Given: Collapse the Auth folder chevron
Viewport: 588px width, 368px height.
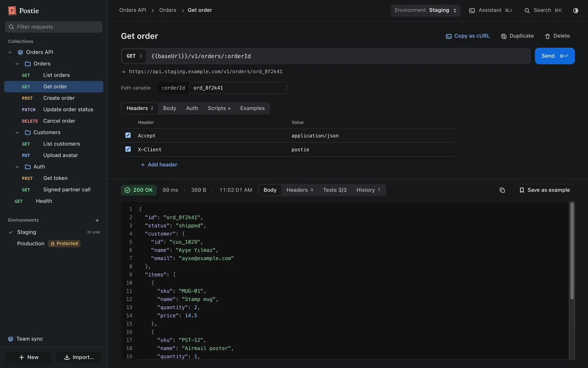Looking at the screenshot, I should pyautogui.click(x=17, y=167).
